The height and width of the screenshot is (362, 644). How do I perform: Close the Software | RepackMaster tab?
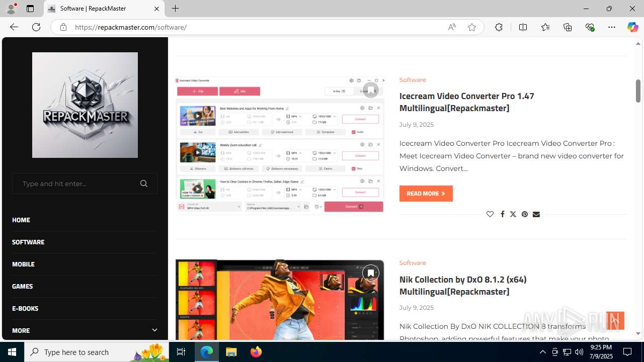pyautogui.click(x=156, y=9)
